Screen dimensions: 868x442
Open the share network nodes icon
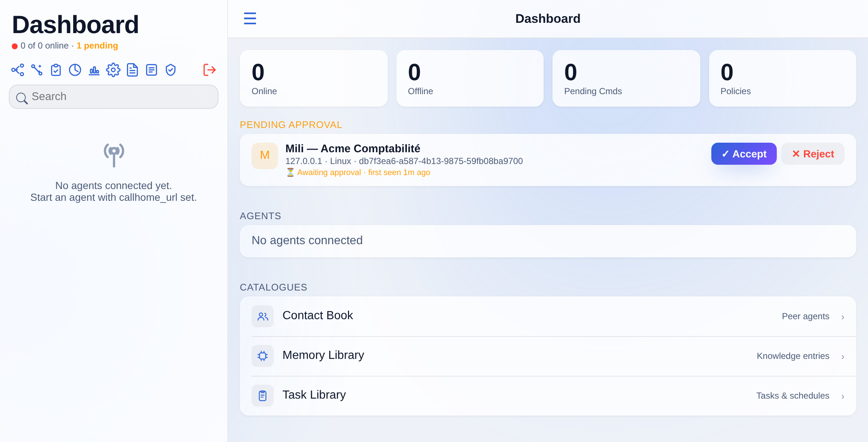pyautogui.click(x=18, y=70)
